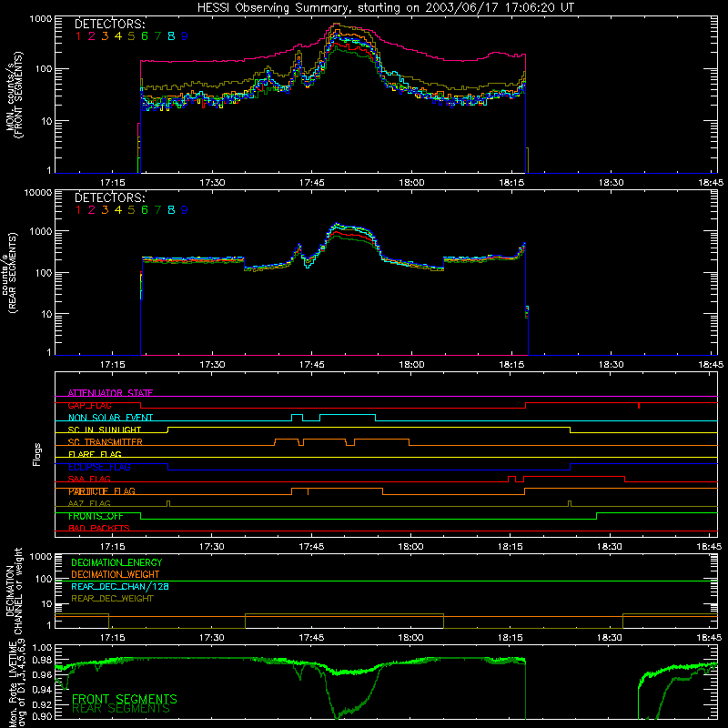Select detector 5 legend in rear segments plot
This screenshot has height=728, width=728.
[x=131, y=210]
